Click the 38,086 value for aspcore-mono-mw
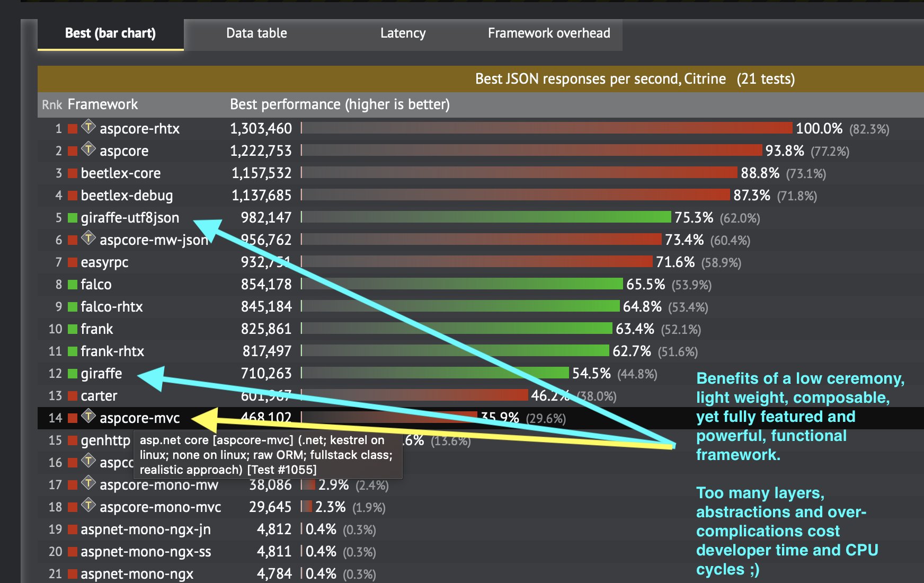Viewport: 924px width, 583px height. coord(271,485)
